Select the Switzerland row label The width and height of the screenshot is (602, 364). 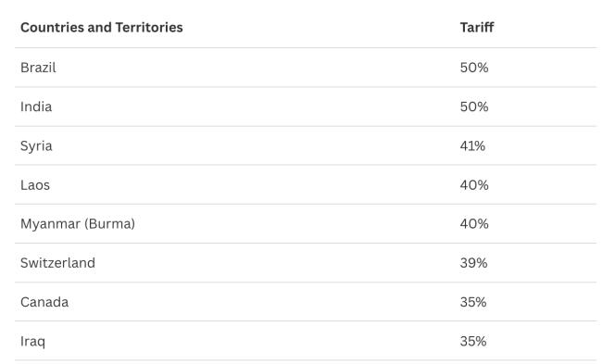57,263
